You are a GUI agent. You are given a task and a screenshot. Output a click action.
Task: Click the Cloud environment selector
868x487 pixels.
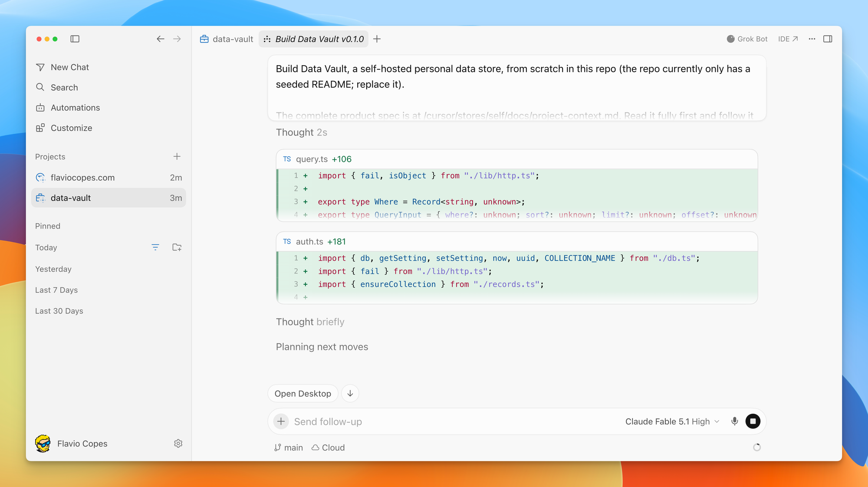[328, 448]
